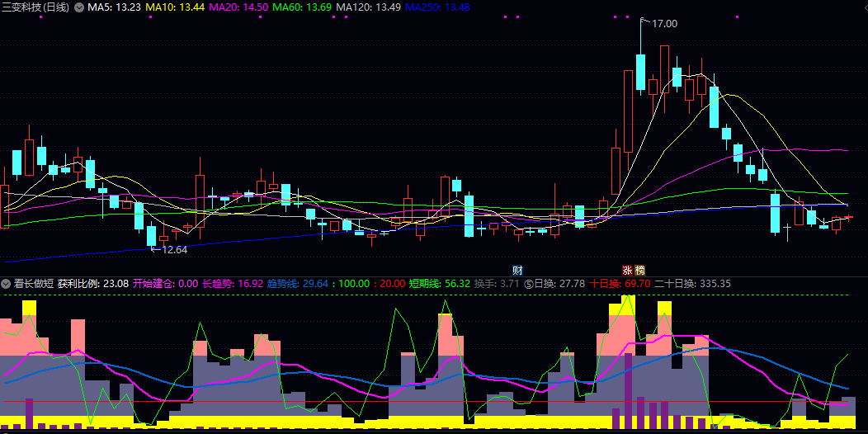The height and width of the screenshot is (434, 868).
Task: Click the circled 5 icon before 日换
Action: click(528, 284)
